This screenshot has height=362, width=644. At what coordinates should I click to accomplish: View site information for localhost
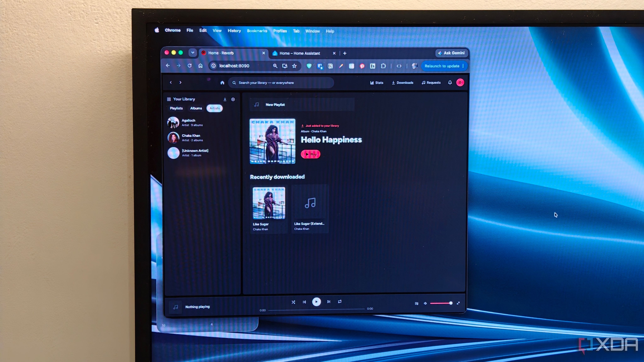click(213, 66)
